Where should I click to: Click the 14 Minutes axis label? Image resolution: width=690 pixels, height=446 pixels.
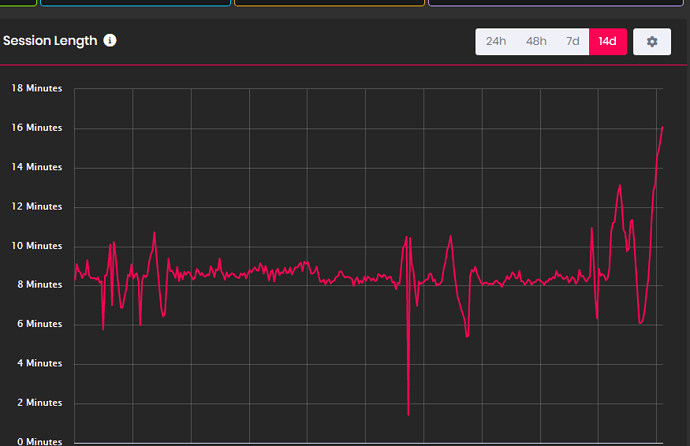pos(37,167)
